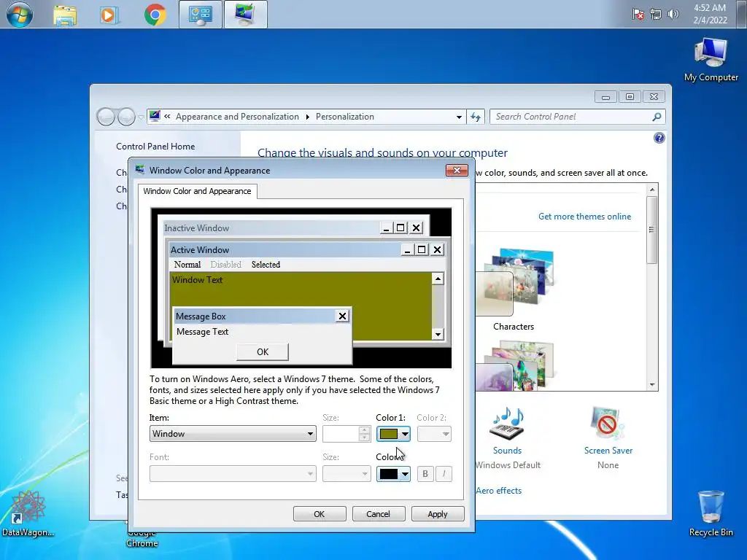747x560 pixels.
Task: Select the DataWagon desktop shortcut
Action: coord(28,514)
